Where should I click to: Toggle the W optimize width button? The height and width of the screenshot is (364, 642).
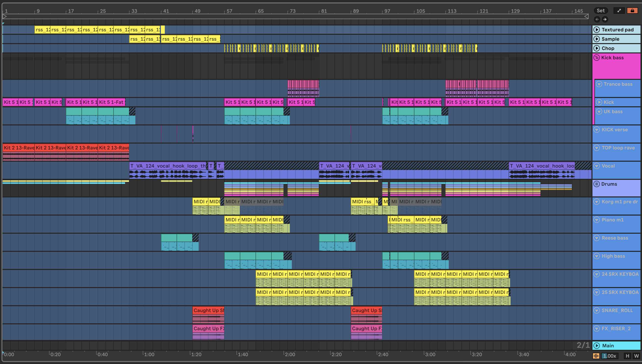[636, 356]
